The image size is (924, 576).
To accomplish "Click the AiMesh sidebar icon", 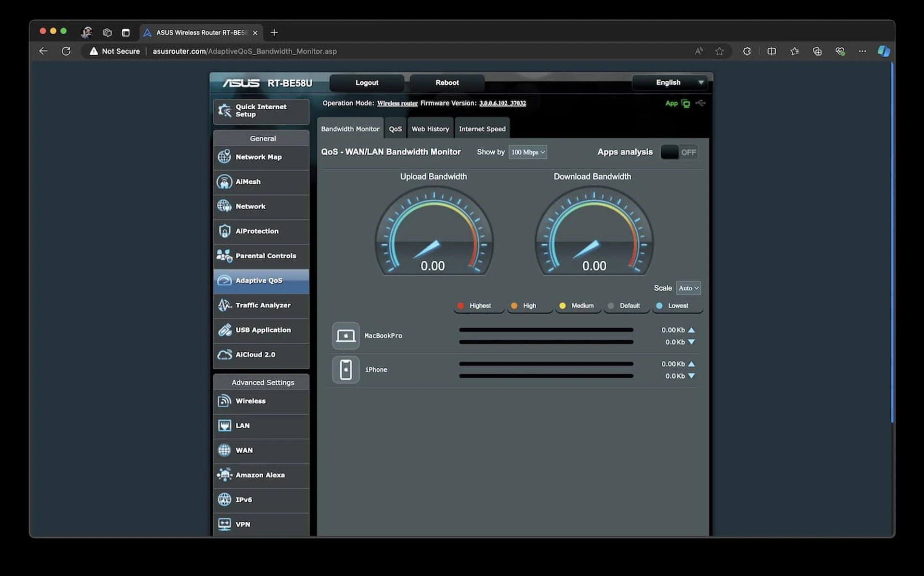I will coord(224,181).
